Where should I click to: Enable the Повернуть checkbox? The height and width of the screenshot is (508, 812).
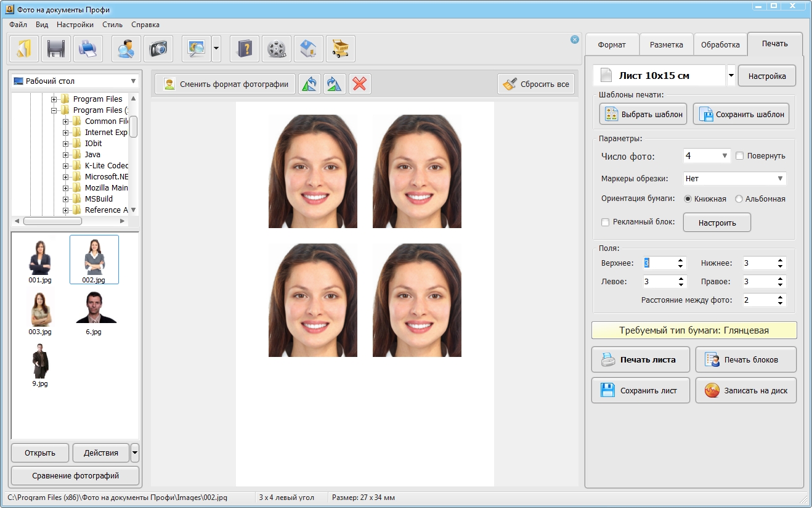click(x=740, y=156)
